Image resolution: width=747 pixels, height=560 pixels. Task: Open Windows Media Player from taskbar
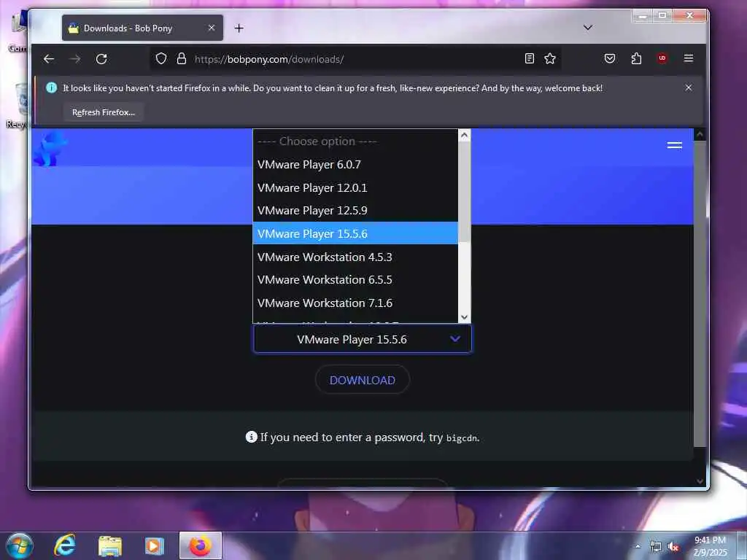click(x=155, y=546)
